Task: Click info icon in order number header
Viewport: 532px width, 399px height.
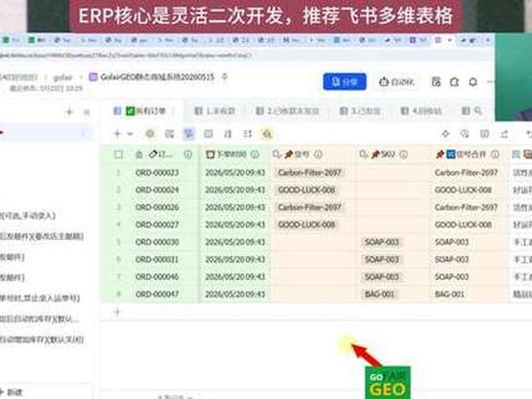Action: 188,155
